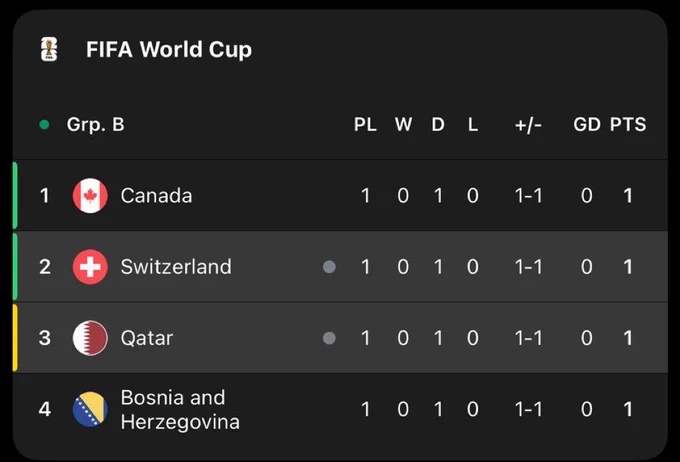Select the Grp. B header label
The width and height of the screenshot is (680, 462).
click(x=95, y=125)
